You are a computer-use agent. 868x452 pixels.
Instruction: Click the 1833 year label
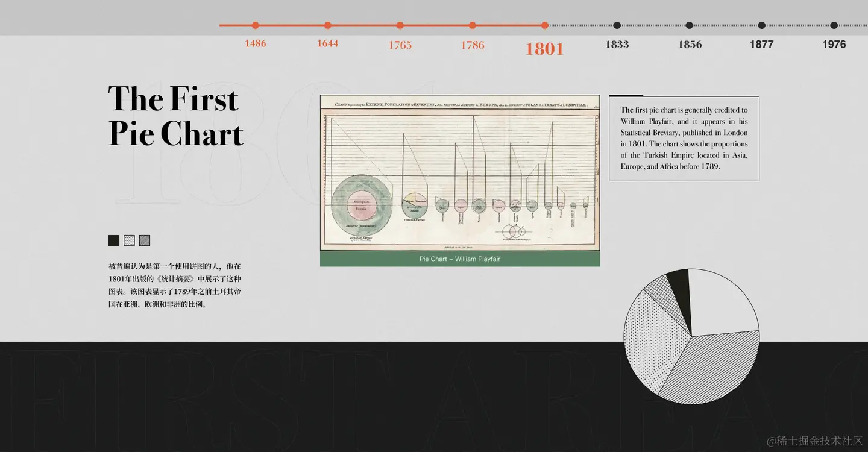617,44
